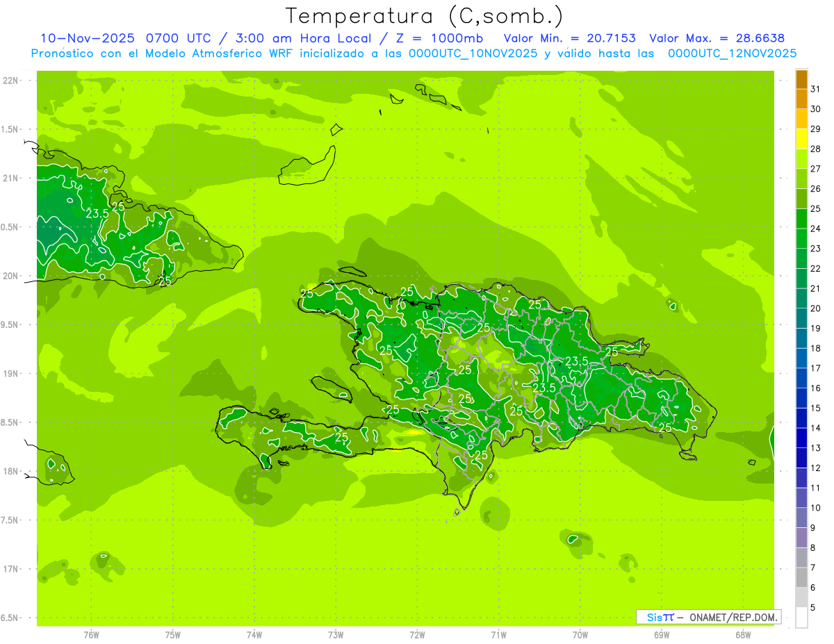Click the blue 'Sisπ' logo text
This screenshot has width=834, height=644.
pos(660,617)
